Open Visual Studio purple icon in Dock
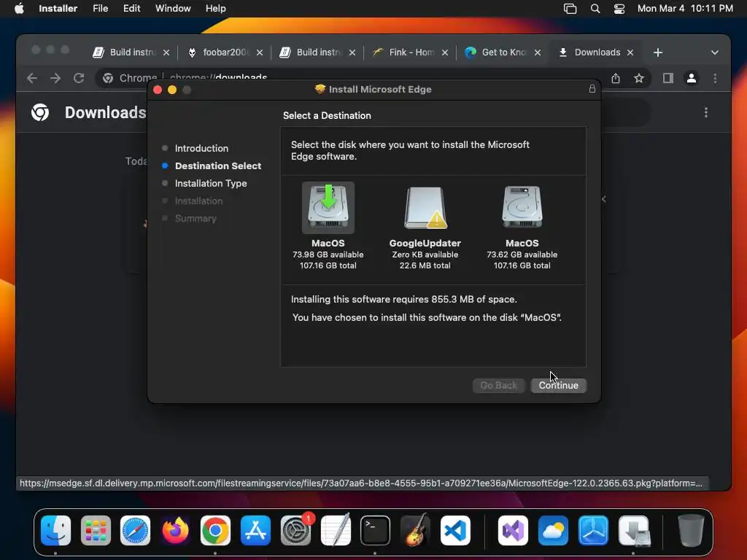Viewport: 747px width, 560px height. coord(513,530)
